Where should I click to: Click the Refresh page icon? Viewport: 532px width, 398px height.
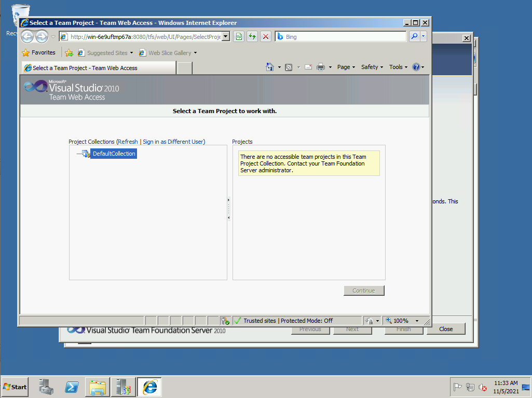(252, 36)
